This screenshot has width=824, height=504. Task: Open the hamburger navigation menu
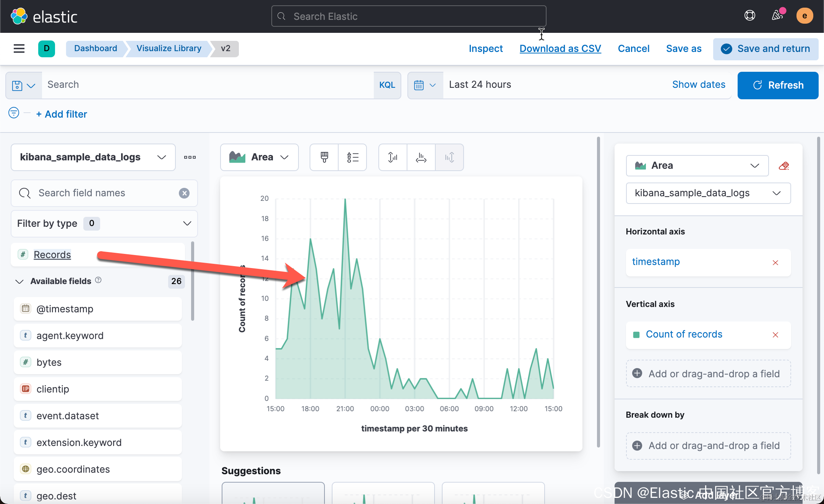(19, 48)
